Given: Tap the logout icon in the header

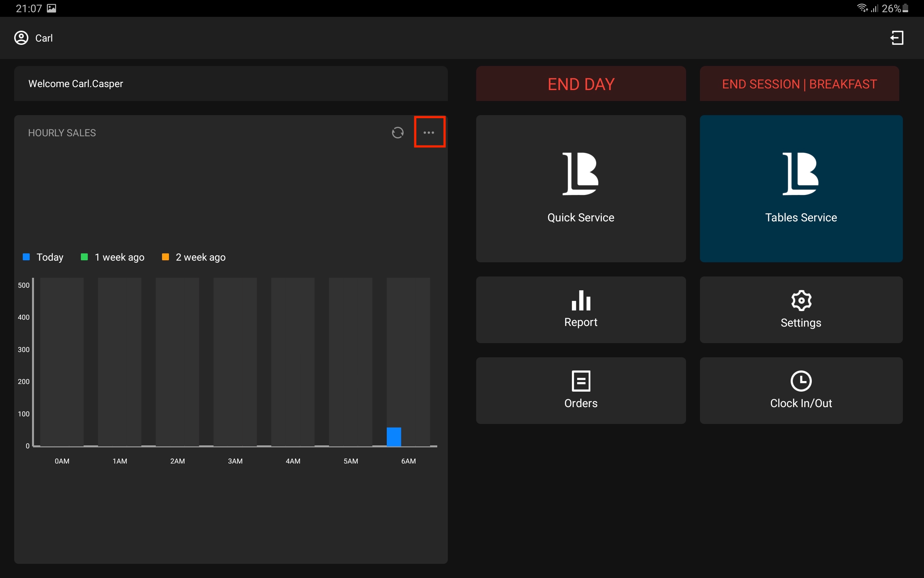Looking at the screenshot, I should pos(897,38).
